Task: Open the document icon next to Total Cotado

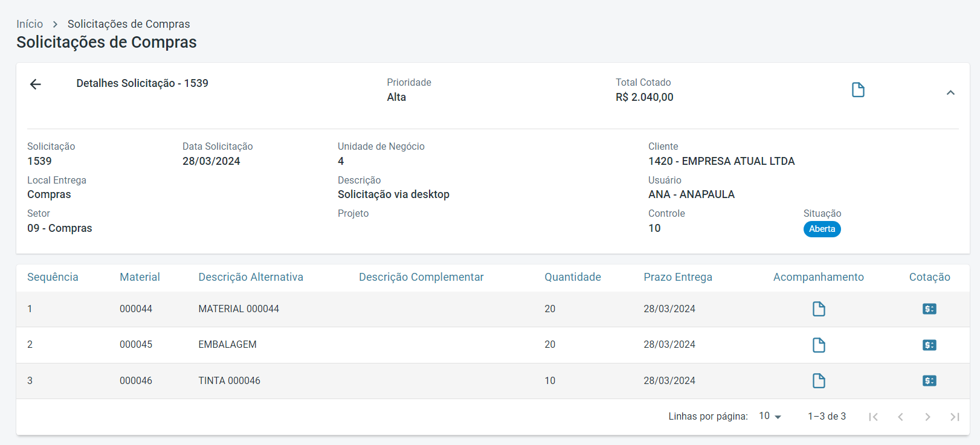Action: point(858,90)
